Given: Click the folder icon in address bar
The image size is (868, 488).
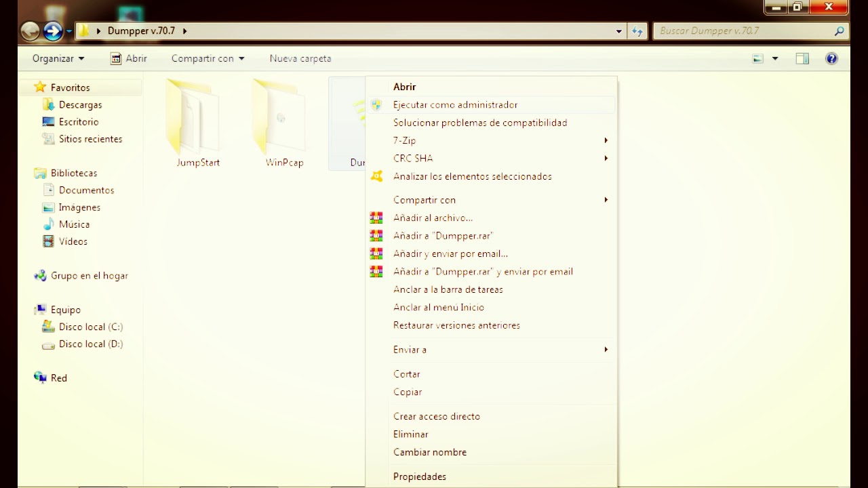Looking at the screenshot, I should (x=83, y=30).
